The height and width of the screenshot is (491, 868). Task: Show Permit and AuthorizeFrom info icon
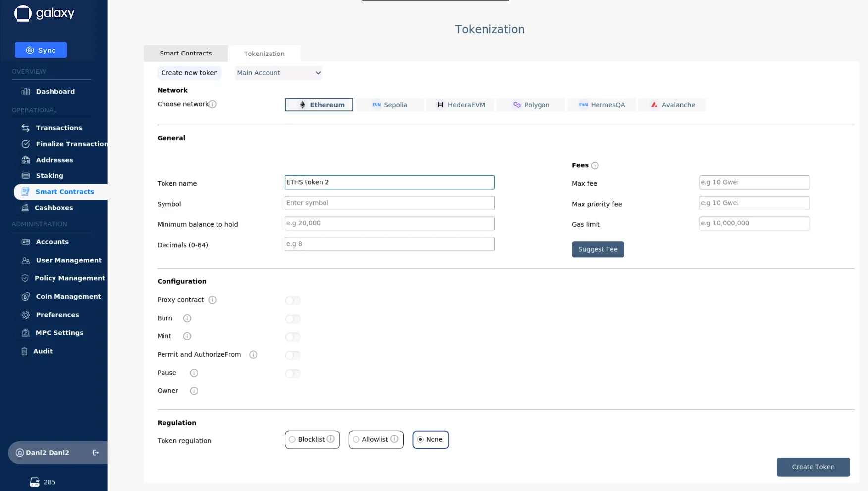coord(253,355)
